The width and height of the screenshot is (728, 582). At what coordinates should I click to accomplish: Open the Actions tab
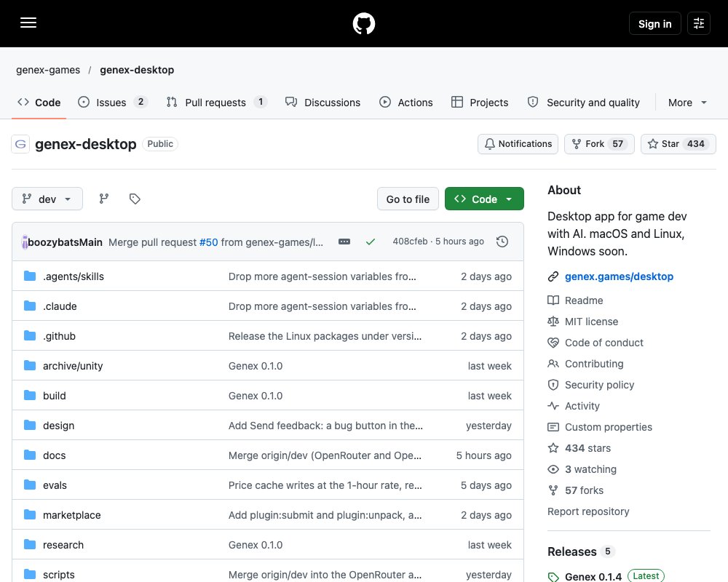point(406,102)
